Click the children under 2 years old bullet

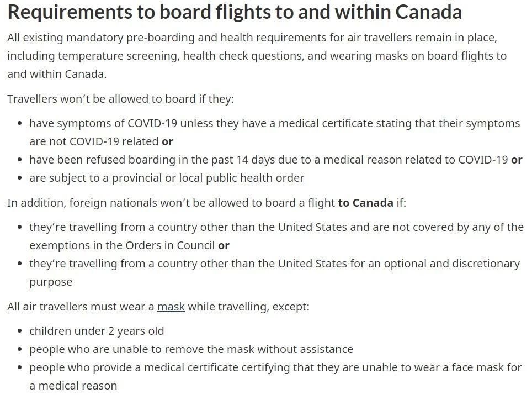(97, 331)
